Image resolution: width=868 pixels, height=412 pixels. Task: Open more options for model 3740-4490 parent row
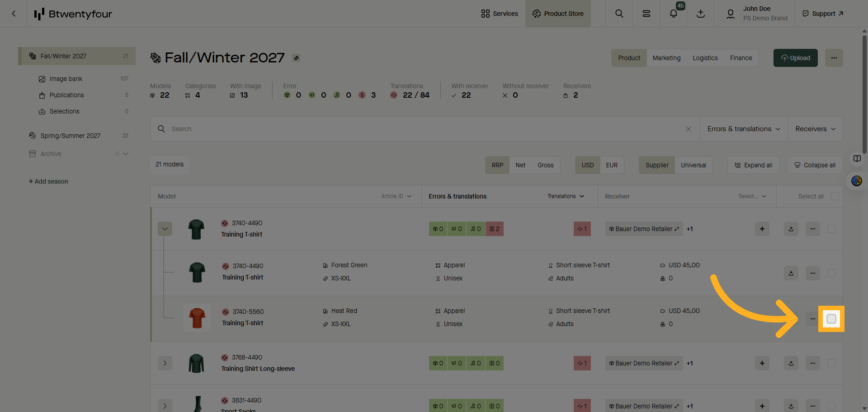coord(813,229)
